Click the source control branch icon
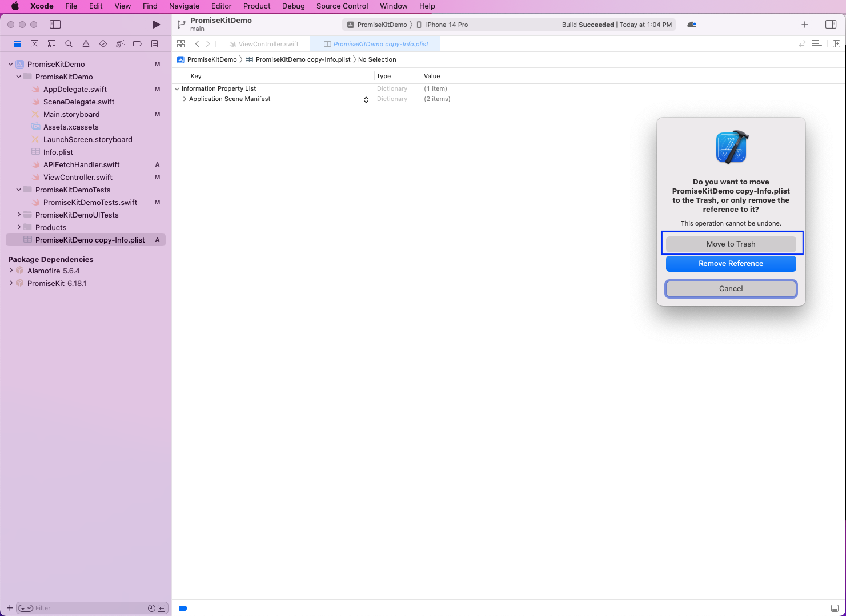 tap(181, 25)
